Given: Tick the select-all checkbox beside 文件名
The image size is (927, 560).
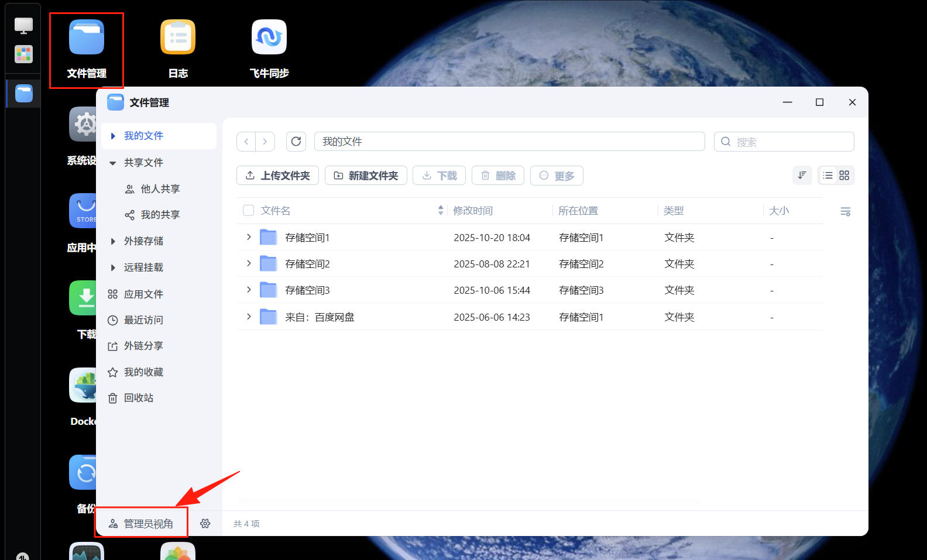Looking at the screenshot, I should pos(249,211).
